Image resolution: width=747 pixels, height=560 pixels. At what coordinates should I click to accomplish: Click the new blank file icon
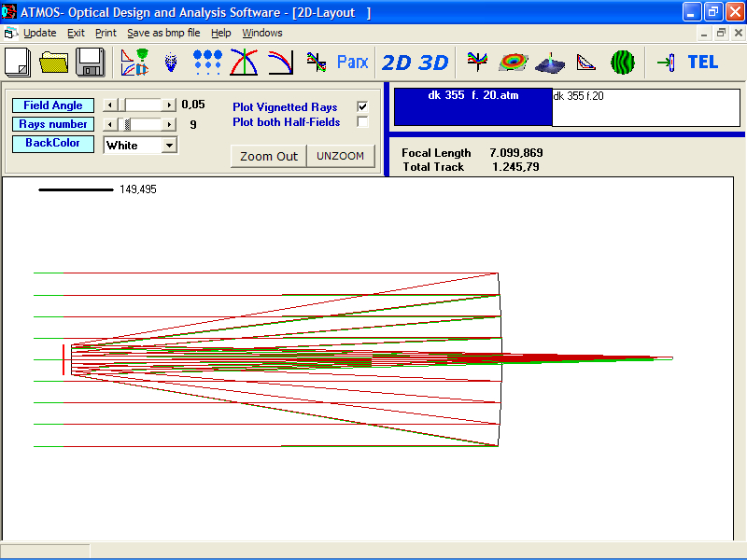(x=18, y=63)
